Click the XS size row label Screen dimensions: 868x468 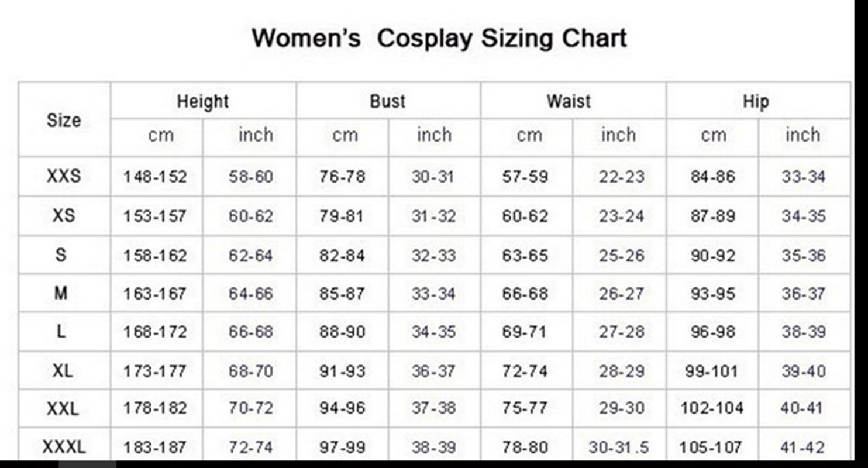point(64,215)
